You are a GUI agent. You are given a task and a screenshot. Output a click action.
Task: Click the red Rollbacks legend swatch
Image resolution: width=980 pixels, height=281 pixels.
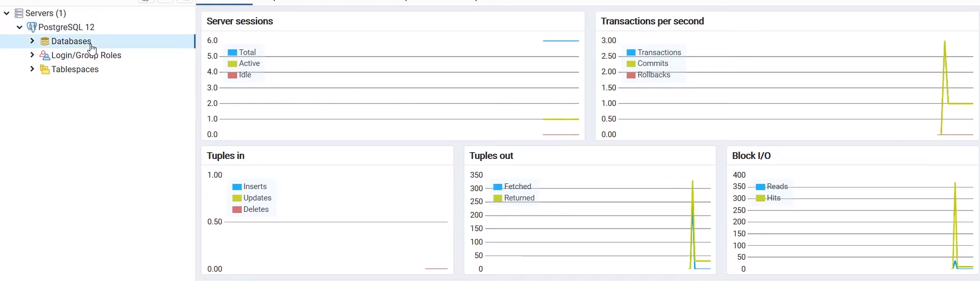pos(631,75)
